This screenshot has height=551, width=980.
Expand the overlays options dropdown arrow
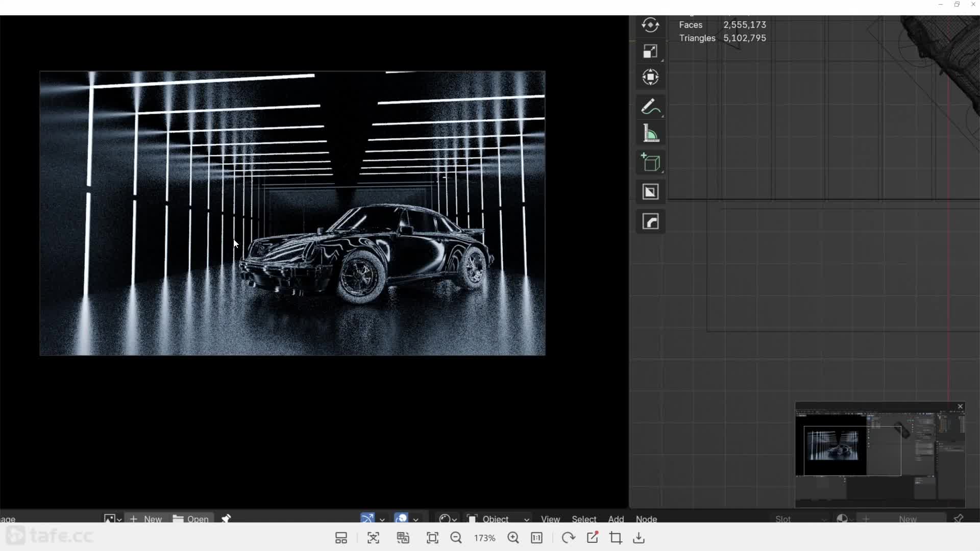pyautogui.click(x=415, y=519)
